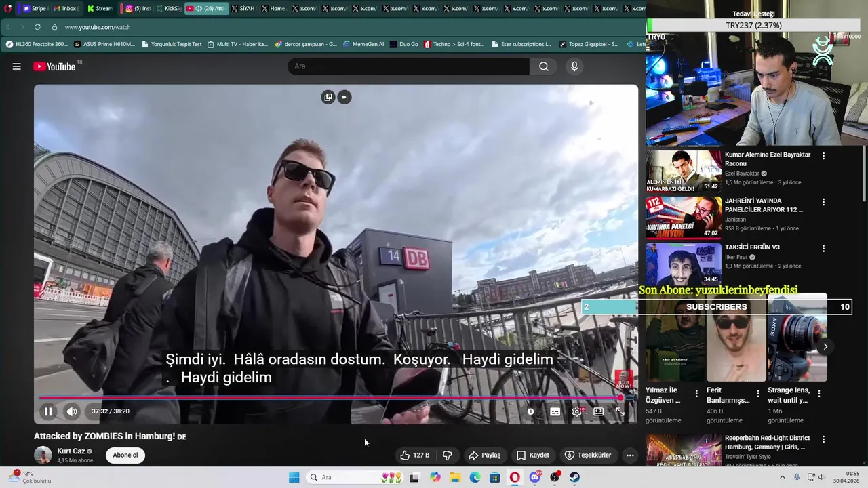
Task: Open the Kurt Caz channel name link
Action: pos(71,451)
